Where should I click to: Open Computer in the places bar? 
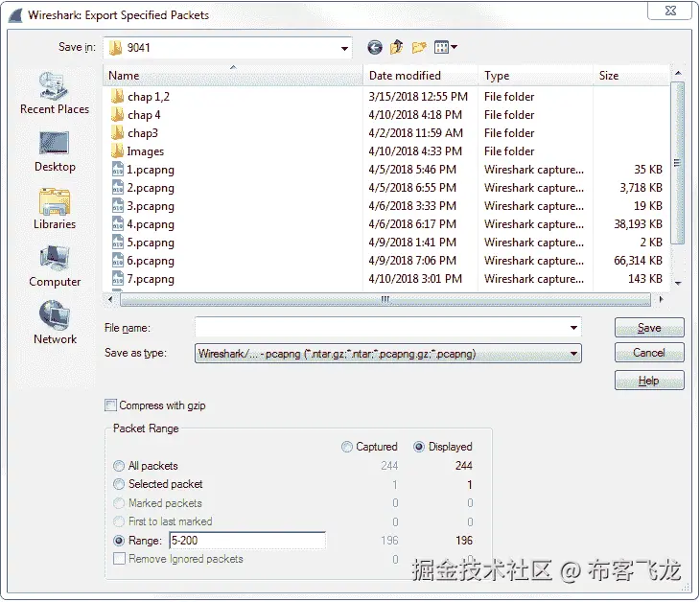tap(55, 266)
